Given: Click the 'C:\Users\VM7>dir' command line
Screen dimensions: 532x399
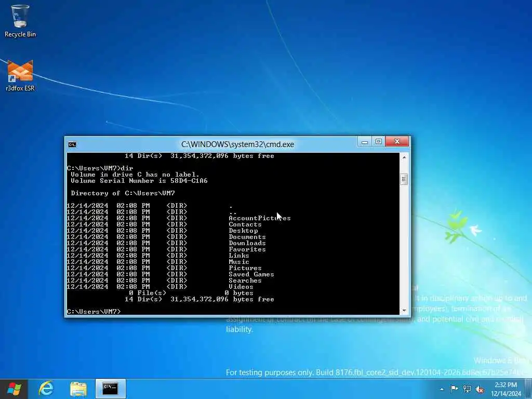Looking at the screenshot, I should coord(100,168).
